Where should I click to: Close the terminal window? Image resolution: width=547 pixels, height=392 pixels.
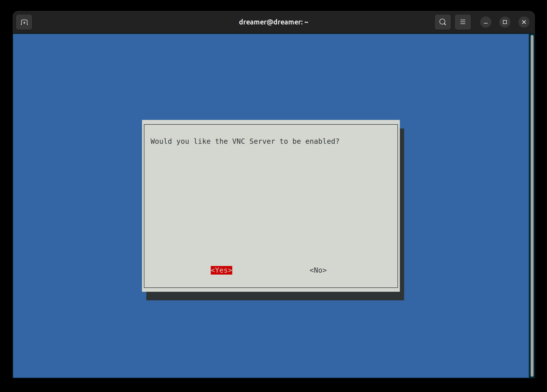click(x=524, y=22)
